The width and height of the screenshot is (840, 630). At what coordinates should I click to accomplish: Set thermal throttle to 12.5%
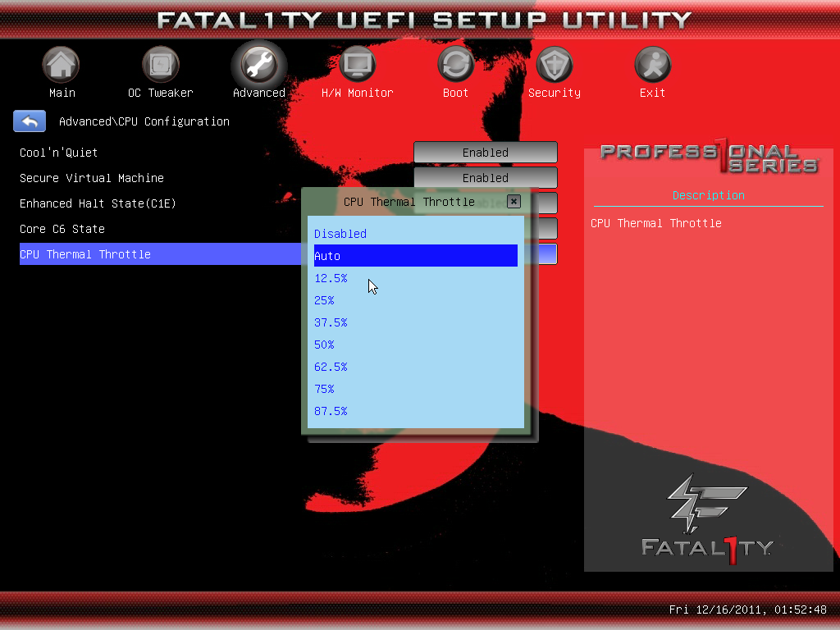click(416, 278)
